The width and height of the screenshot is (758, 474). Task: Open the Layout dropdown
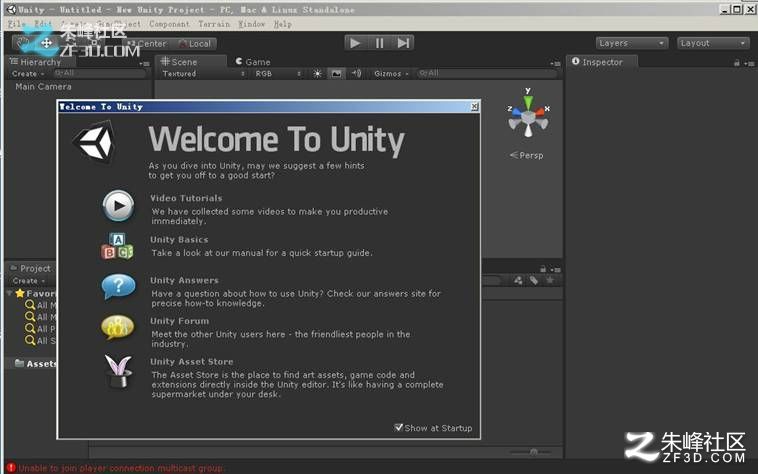click(x=713, y=43)
